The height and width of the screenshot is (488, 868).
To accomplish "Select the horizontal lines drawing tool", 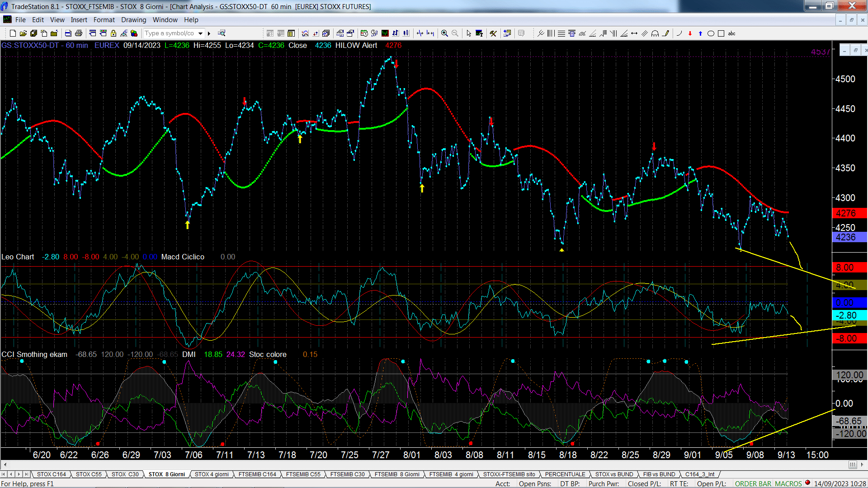I will [x=561, y=33].
